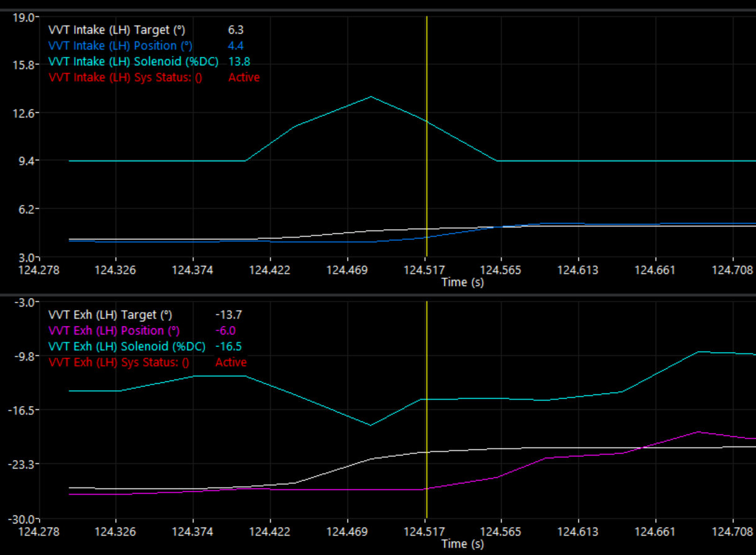Click the intake solenoid value 13.8 in the legend
The width and height of the screenshot is (756, 555).
(239, 61)
